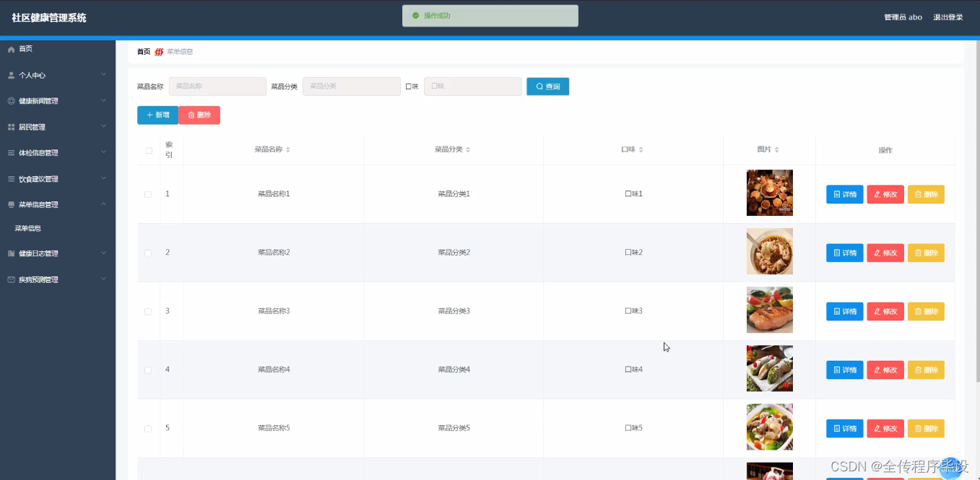Open the food image for 菜品名称2

pos(770,251)
